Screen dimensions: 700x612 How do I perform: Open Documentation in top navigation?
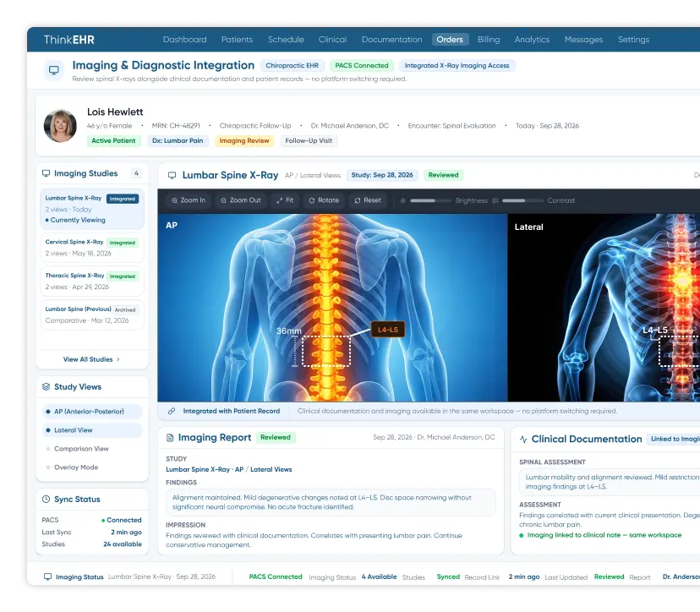point(391,39)
